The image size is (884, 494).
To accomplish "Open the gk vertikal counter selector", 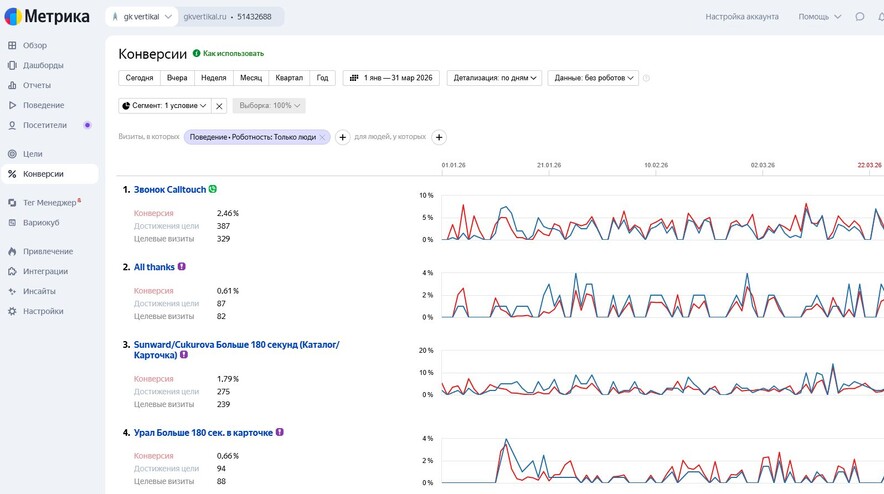I will 142,16.
